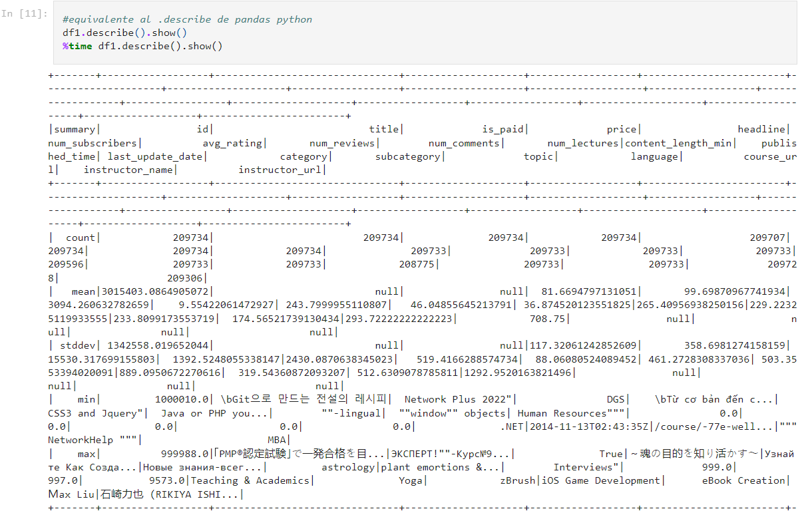Click the 'stddev' row label
Viewport: 812px width, 511px height.
click(x=77, y=345)
